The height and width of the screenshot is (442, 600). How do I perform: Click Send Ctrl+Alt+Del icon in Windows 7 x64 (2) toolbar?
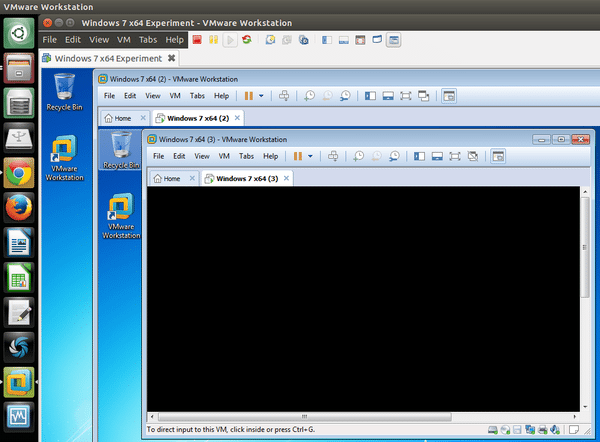coord(284,96)
